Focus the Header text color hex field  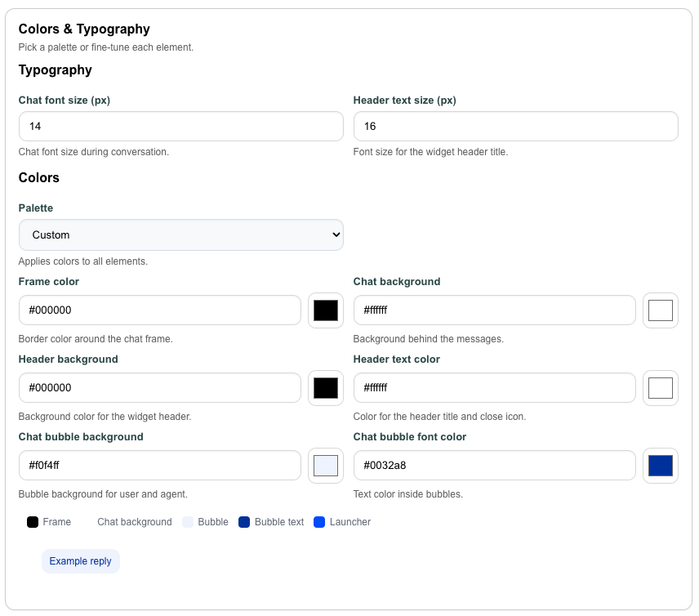pos(494,388)
